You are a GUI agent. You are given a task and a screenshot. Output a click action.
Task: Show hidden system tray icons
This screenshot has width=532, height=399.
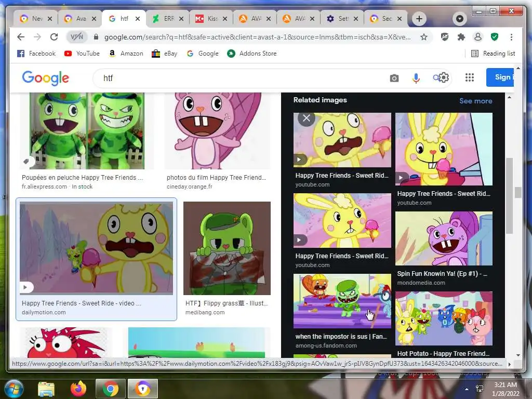coord(467,389)
